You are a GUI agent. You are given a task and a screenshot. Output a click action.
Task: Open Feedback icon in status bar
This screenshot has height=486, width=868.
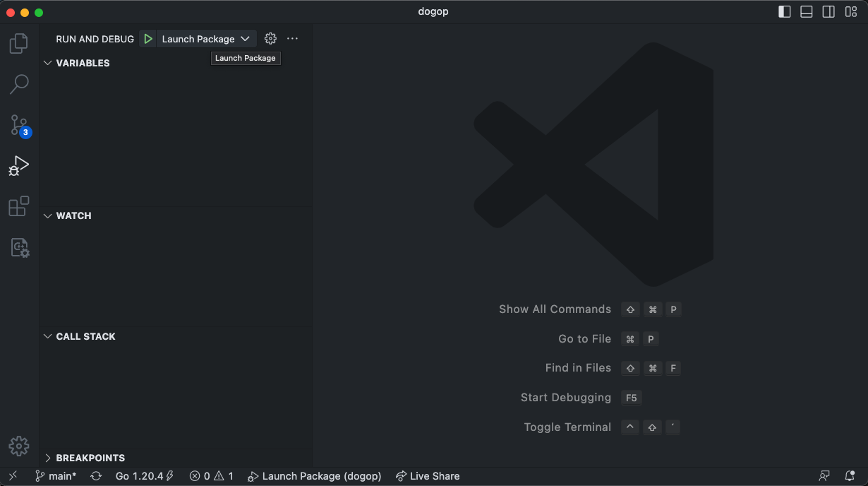(824, 476)
